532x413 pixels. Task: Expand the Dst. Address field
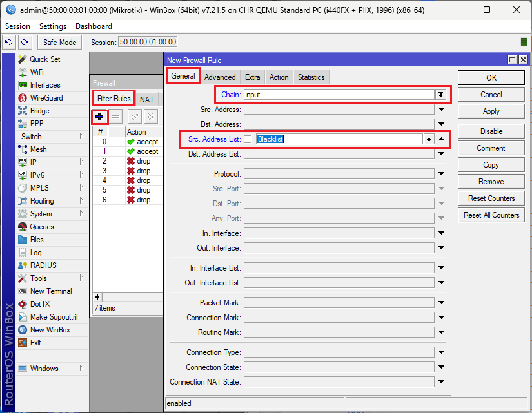pyautogui.click(x=442, y=124)
